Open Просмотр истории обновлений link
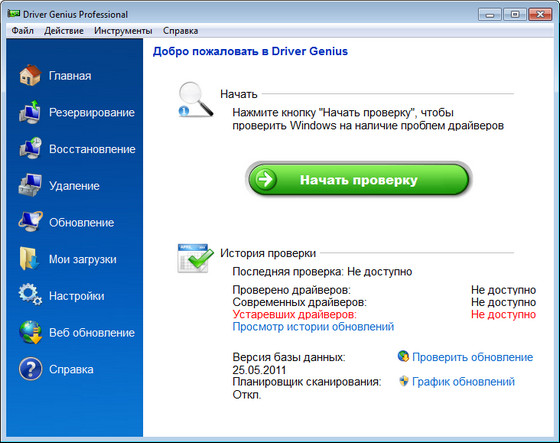 click(x=313, y=327)
